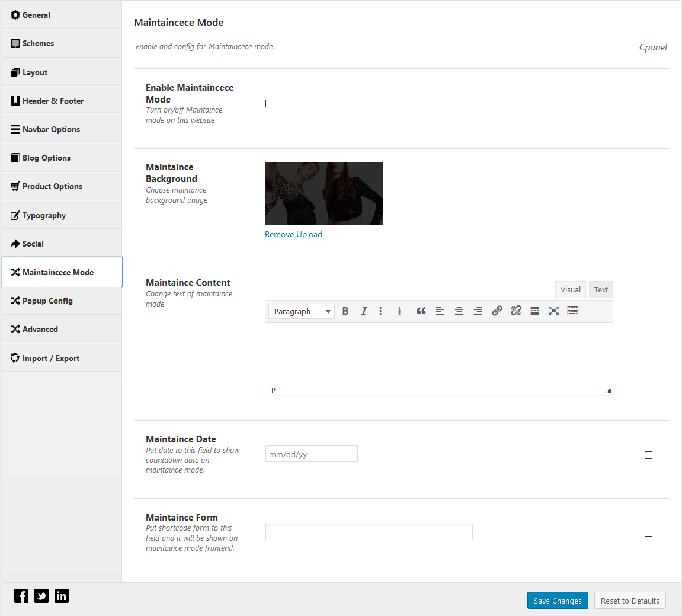Insert a bulleted list

pos(383,311)
